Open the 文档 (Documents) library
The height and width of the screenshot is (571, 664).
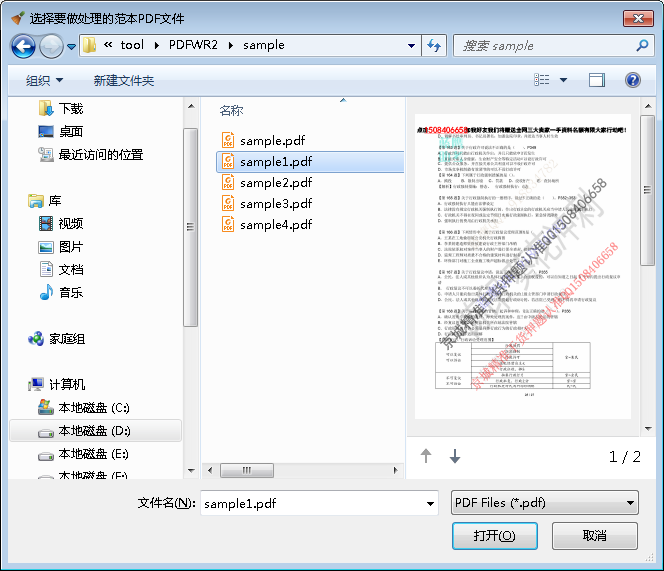pos(61,269)
